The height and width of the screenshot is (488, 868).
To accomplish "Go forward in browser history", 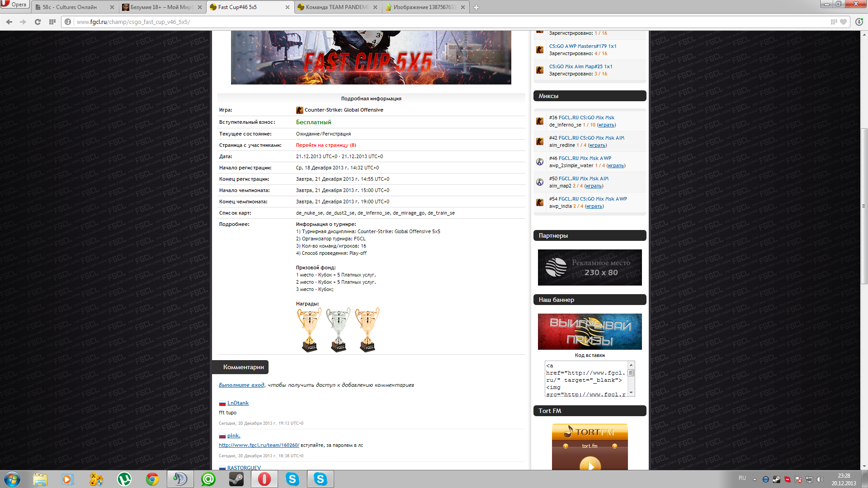I will click(23, 22).
